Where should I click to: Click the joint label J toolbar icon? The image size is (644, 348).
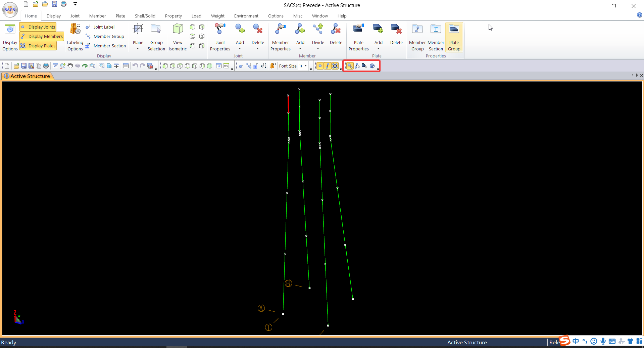pos(241,66)
